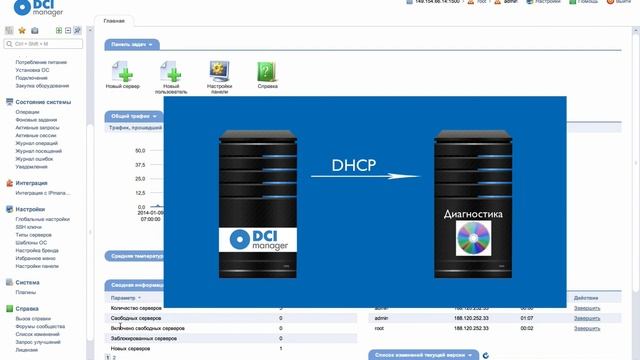This screenshot has height=360, width=640.
Task: Click the logout icon in top bar
Action: pos(610,2)
